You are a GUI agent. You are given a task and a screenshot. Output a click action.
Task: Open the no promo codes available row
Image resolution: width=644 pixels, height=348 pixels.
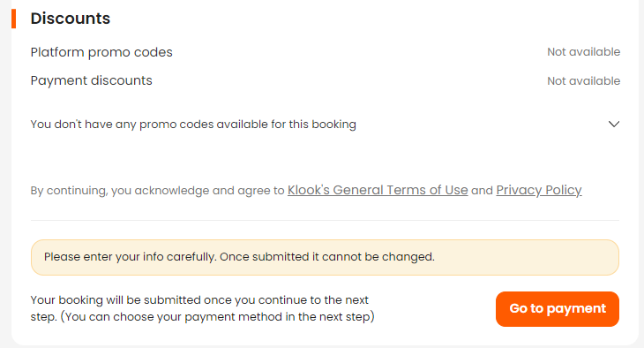pyautogui.click(x=325, y=125)
